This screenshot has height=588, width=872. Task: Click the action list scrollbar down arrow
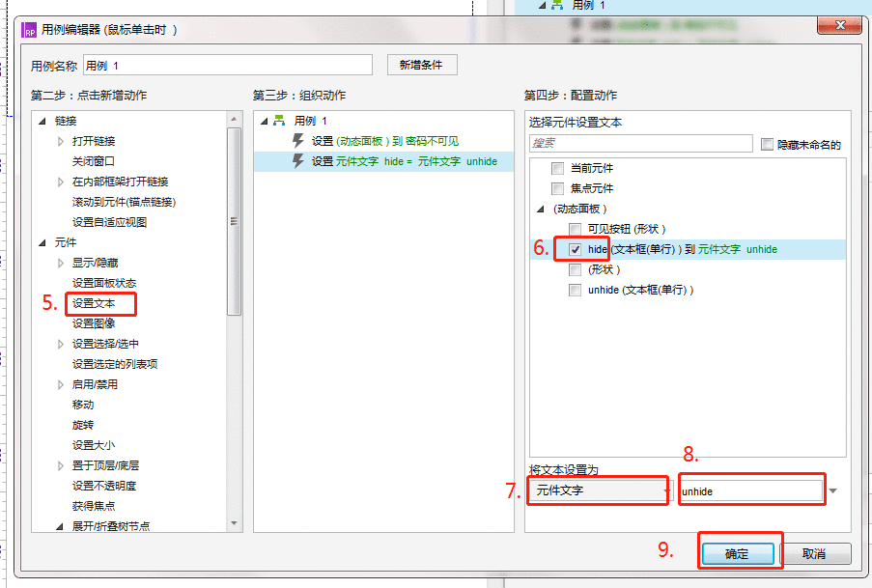coord(234,523)
